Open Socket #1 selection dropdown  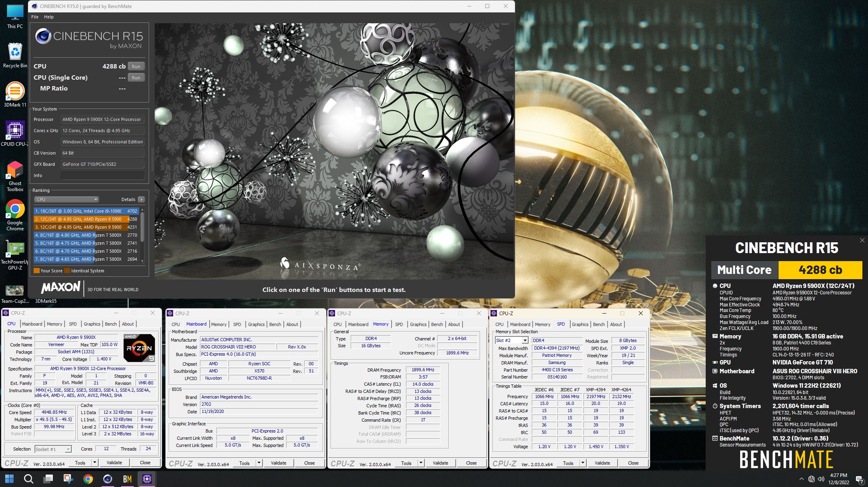pos(53,449)
